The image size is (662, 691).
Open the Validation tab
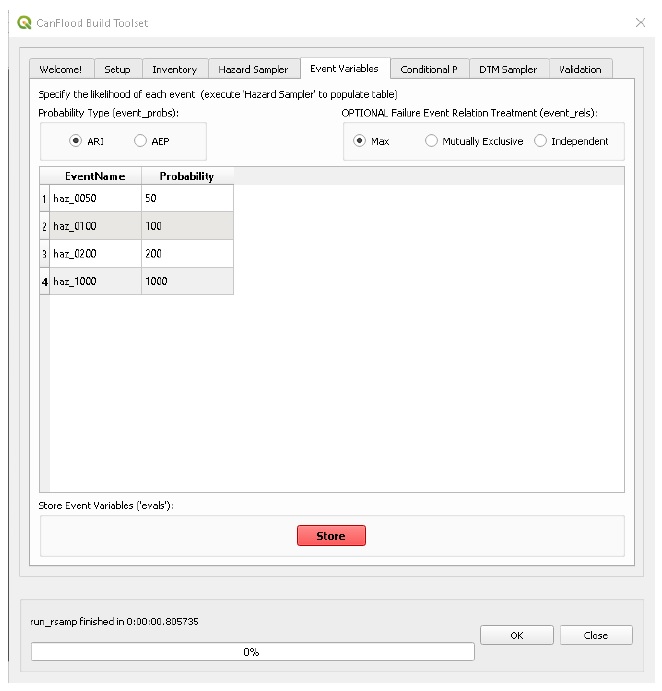point(580,69)
